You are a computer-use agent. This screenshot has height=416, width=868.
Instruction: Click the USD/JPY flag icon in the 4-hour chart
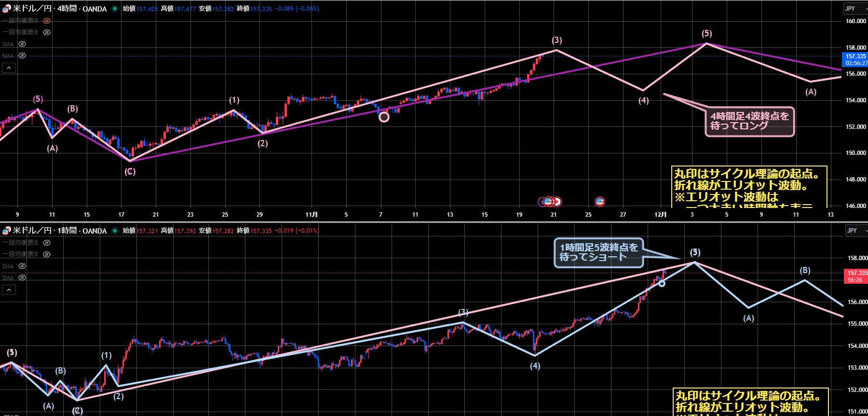(6, 9)
